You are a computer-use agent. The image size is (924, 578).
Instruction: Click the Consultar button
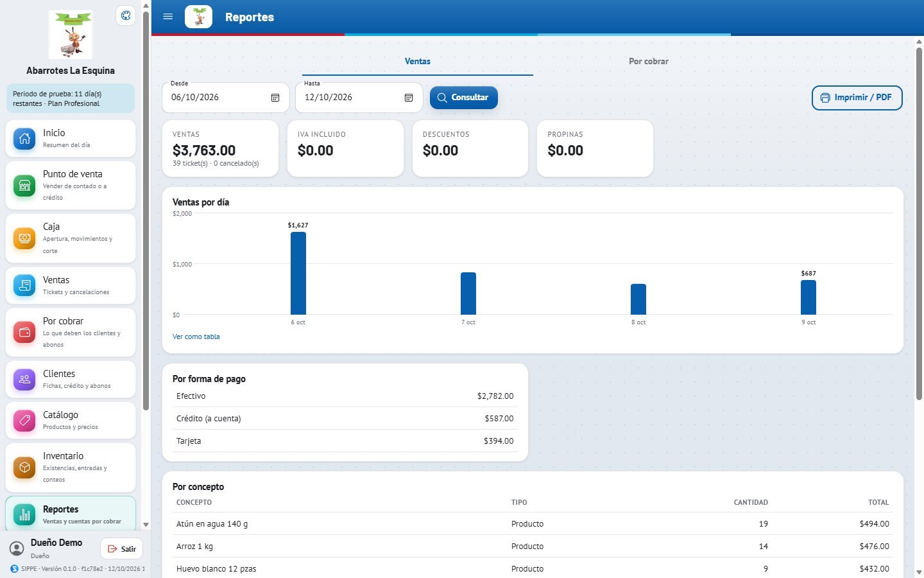click(x=464, y=98)
